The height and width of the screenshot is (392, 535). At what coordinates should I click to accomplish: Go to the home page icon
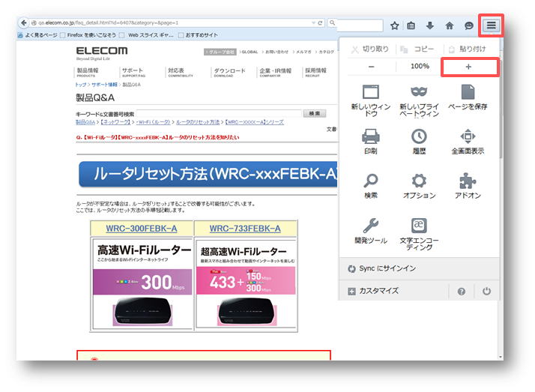[x=450, y=25]
